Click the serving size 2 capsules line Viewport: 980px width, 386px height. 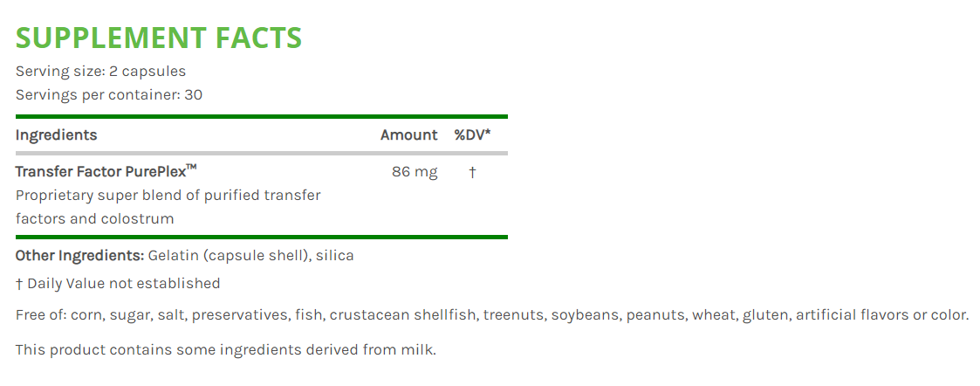pos(100,72)
